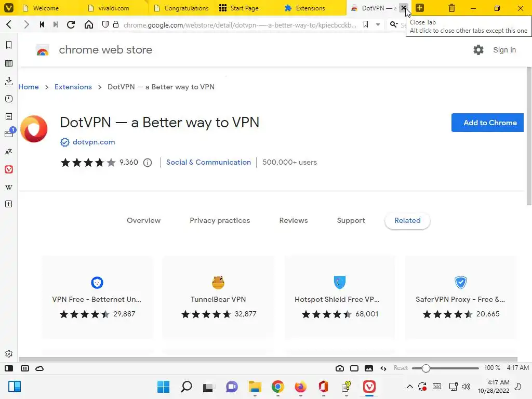Open File Explorer from the taskbar
Screen dimensions: 532x399
[255, 387]
